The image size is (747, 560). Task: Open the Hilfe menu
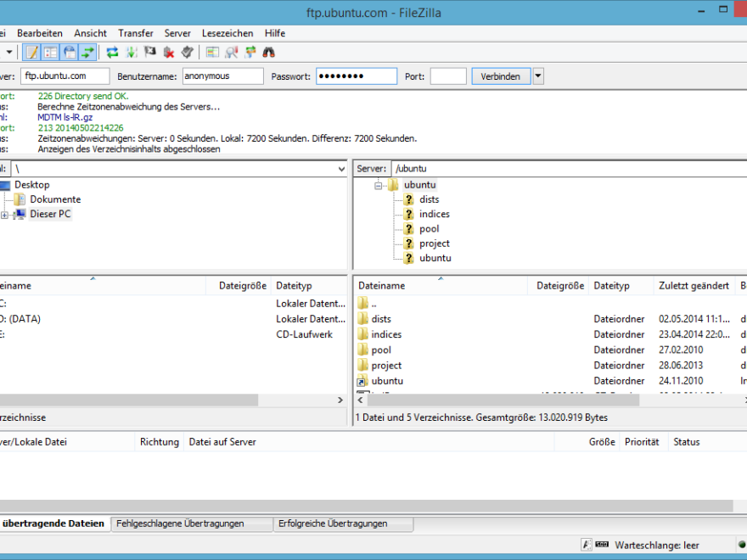275,33
